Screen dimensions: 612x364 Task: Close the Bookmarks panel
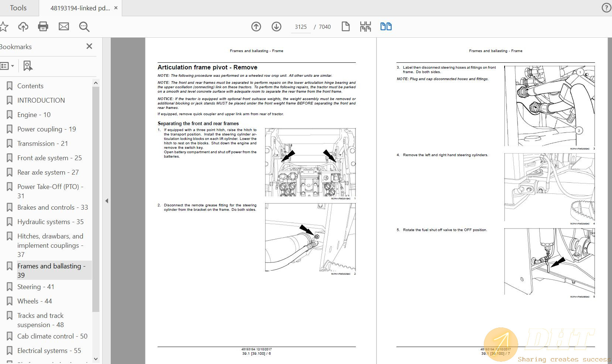(x=89, y=46)
